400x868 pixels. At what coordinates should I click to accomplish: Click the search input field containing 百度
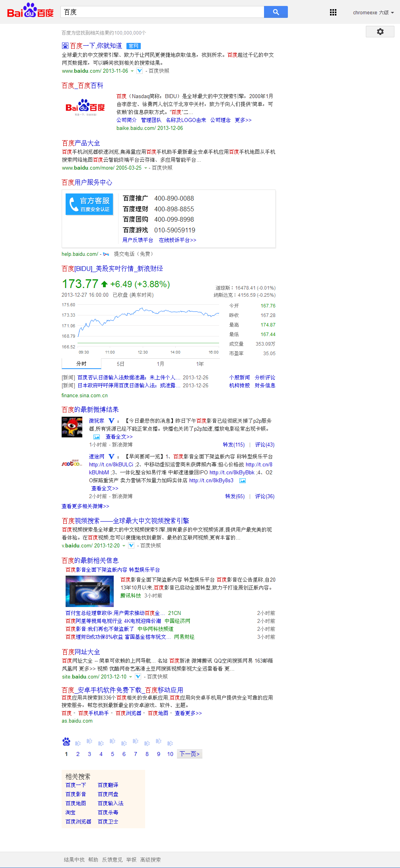[162, 12]
